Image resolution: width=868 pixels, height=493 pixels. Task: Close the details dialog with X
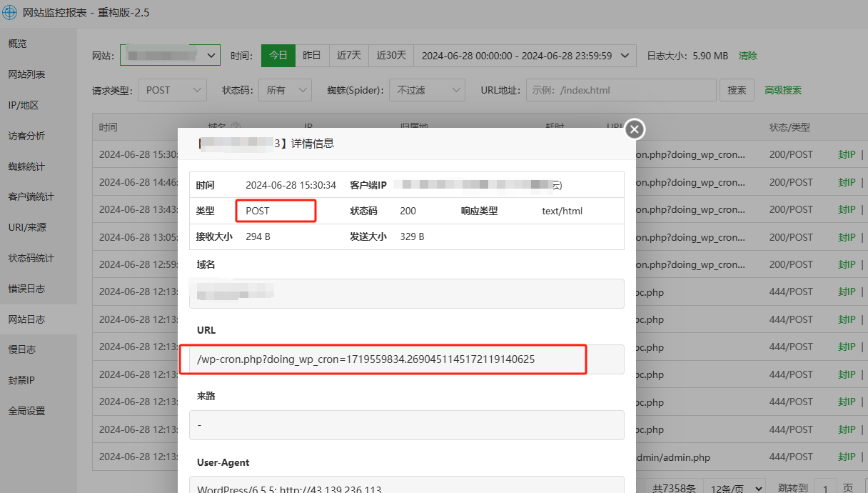[x=635, y=129]
